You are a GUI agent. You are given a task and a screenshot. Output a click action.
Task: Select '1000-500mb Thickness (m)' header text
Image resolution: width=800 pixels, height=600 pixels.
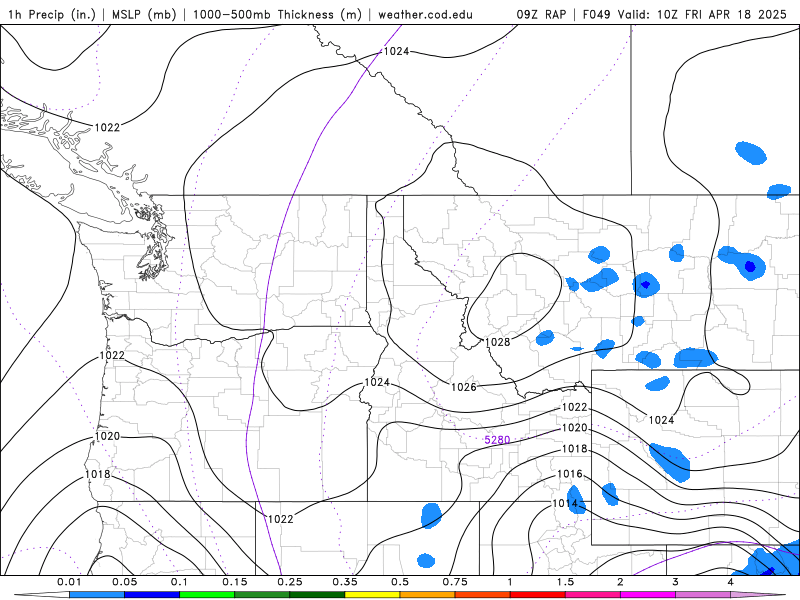point(277,14)
